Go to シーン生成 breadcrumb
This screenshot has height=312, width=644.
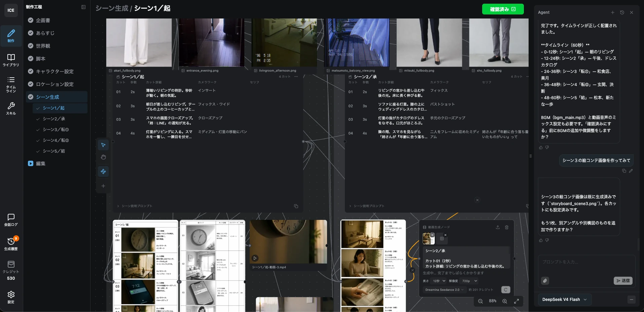112,8
